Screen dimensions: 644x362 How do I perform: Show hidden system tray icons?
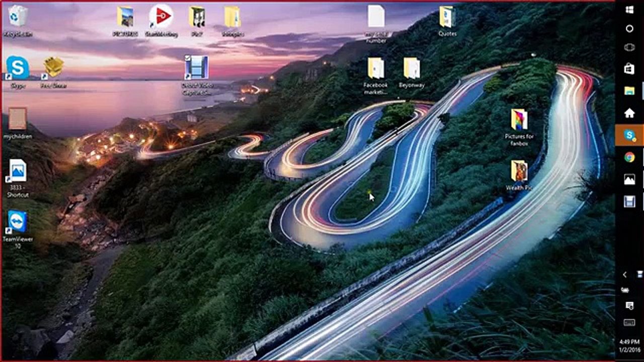[x=625, y=275]
